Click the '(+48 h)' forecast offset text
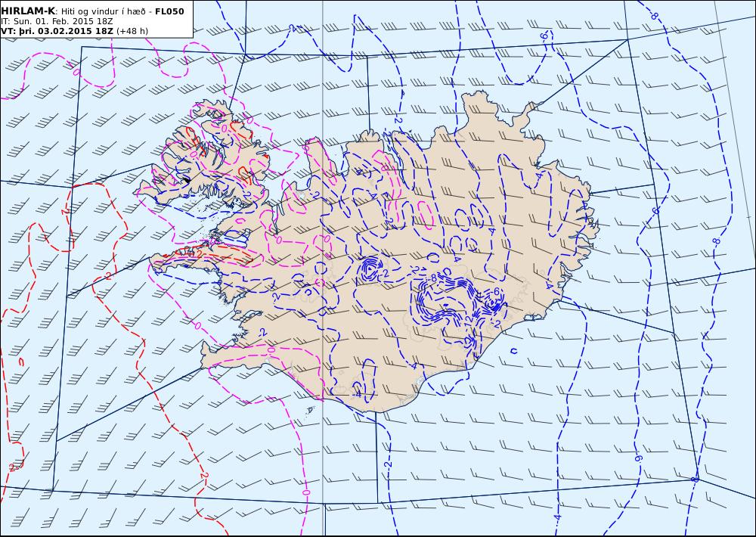The image size is (756, 537). tap(132, 31)
